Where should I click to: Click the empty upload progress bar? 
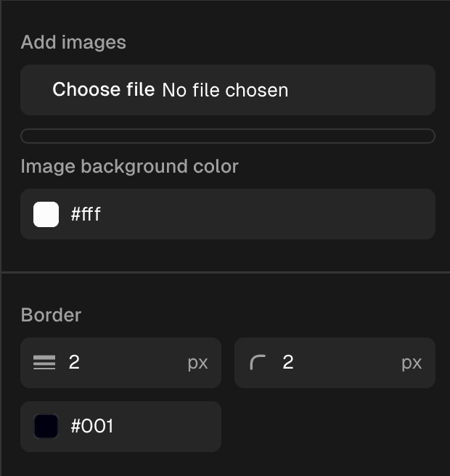tap(228, 136)
